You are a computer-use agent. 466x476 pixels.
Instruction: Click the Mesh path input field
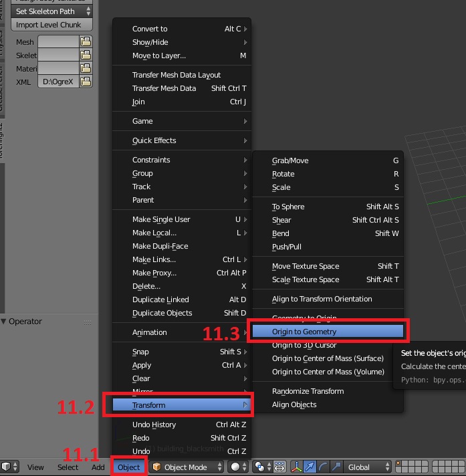(58, 41)
